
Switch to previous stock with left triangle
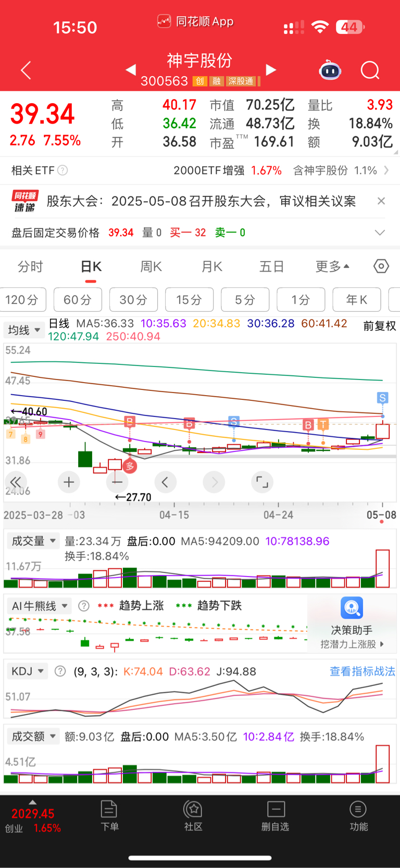131,70
